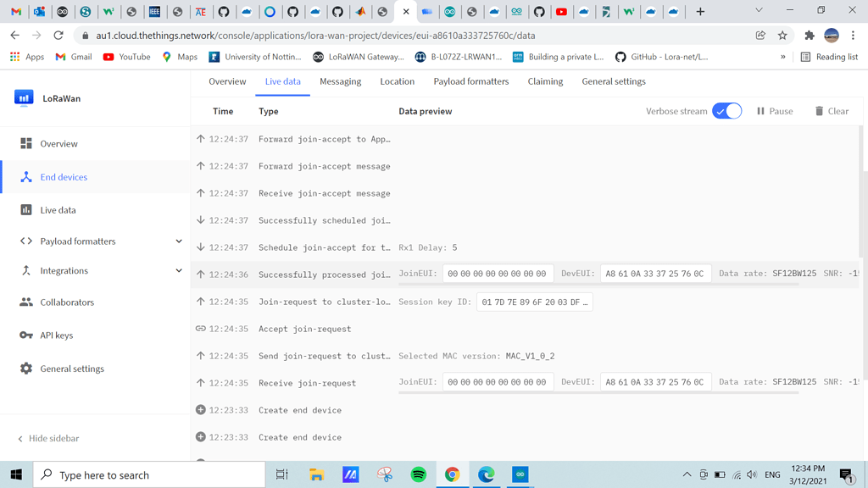Viewport: 868px width, 488px height.
Task: Clear the live data log
Action: coord(830,111)
